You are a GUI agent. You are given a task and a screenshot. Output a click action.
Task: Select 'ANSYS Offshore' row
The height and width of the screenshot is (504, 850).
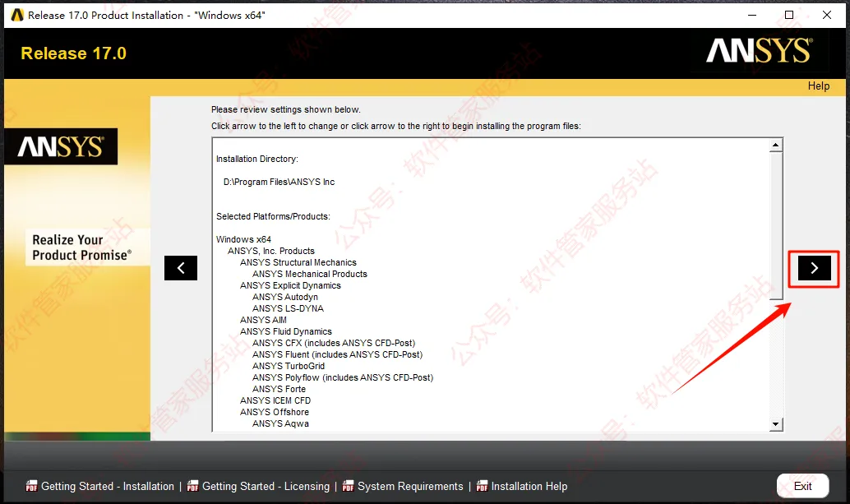275,413
